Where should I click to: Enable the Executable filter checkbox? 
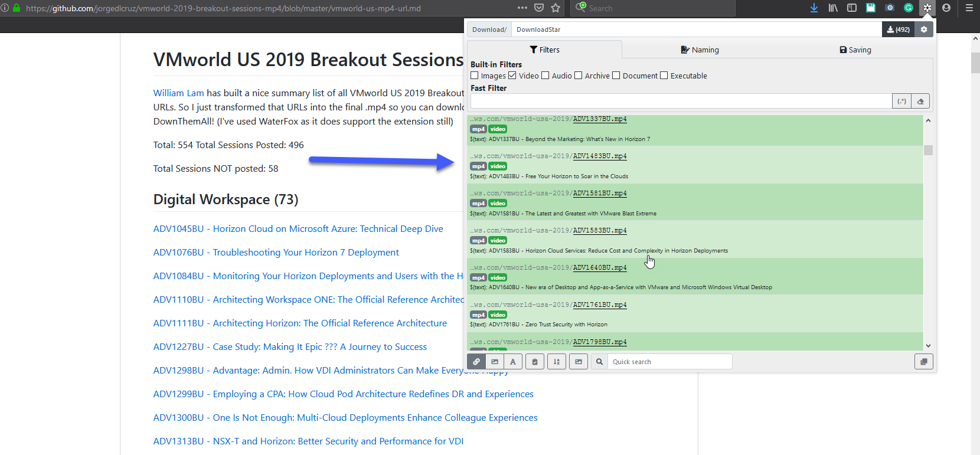[x=664, y=76]
